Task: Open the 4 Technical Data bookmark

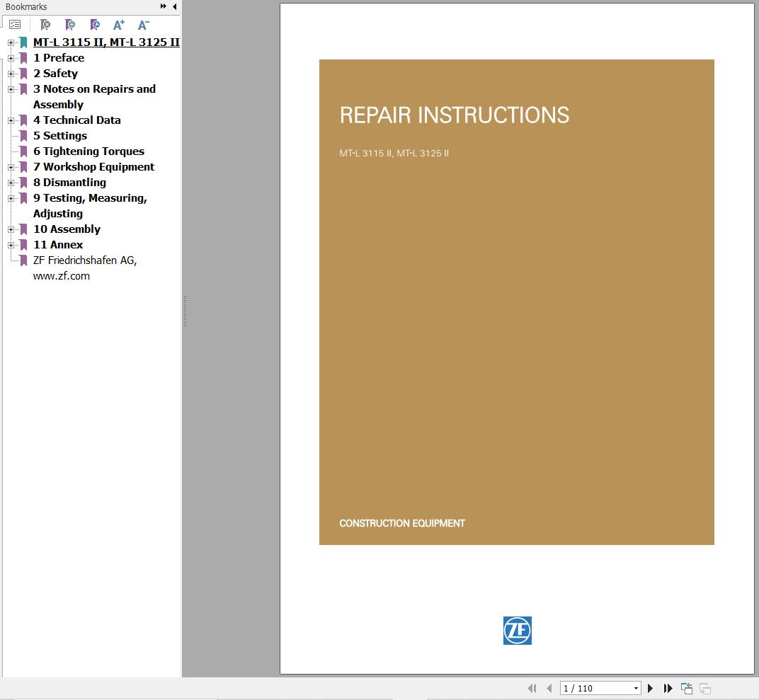Action: (77, 120)
